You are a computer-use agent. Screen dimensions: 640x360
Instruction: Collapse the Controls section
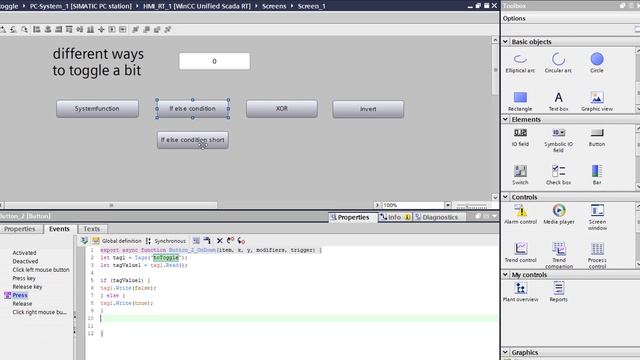[x=505, y=197]
